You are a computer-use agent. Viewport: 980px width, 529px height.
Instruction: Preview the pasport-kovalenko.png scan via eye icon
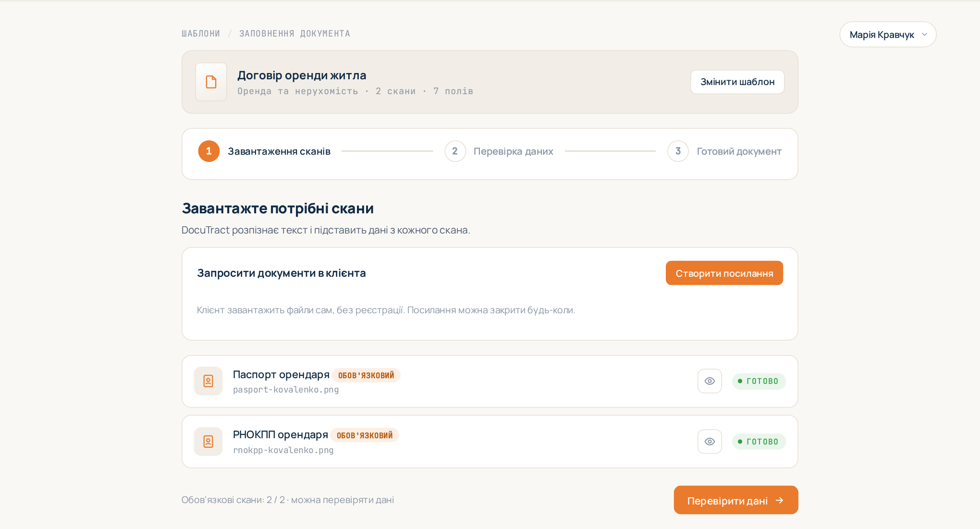point(710,381)
